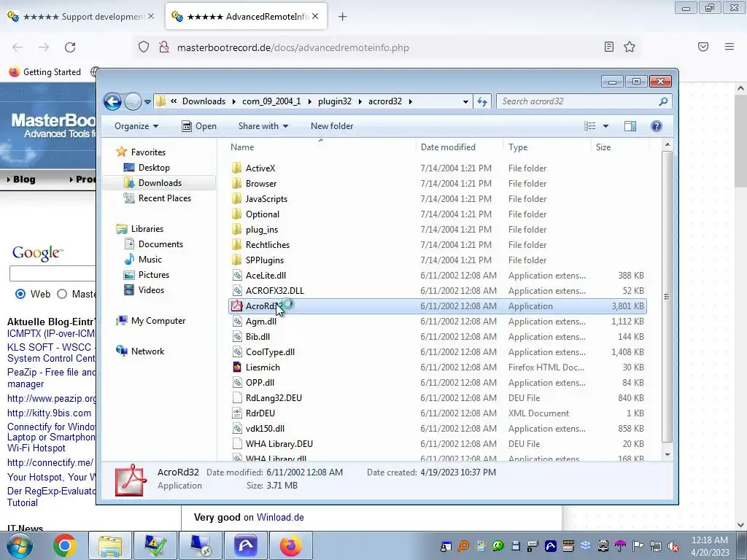The image size is (747, 560).
Task: Click the Libraries group icon
Action: (122, 228)
